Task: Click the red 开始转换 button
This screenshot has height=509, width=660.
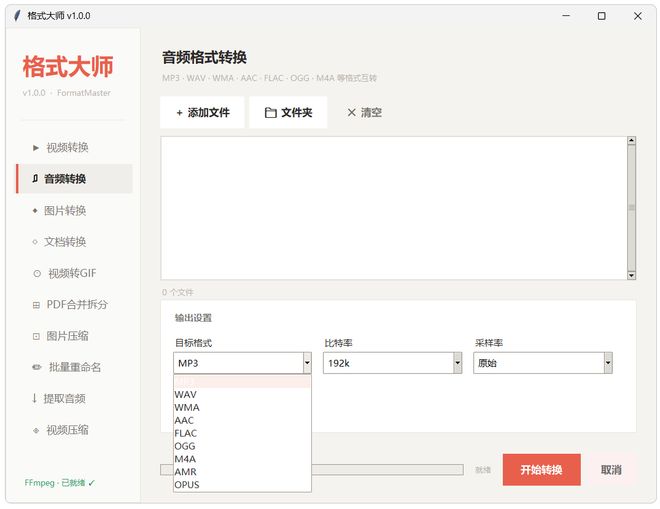Action: [541, 469]
